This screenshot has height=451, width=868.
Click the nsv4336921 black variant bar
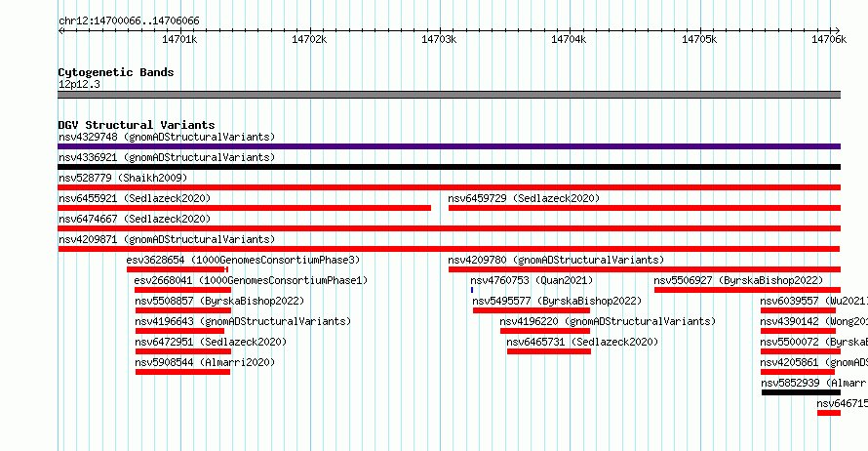pyautogui.click(x=449, y=167)
